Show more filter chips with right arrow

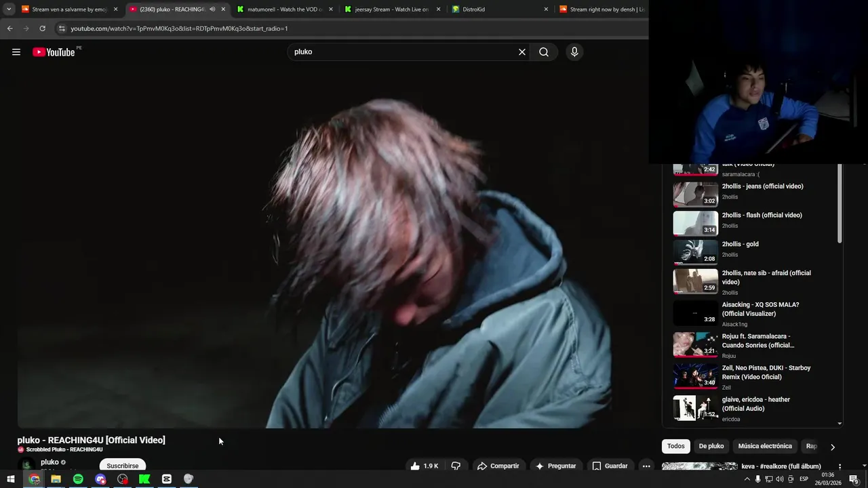(833, 447)
